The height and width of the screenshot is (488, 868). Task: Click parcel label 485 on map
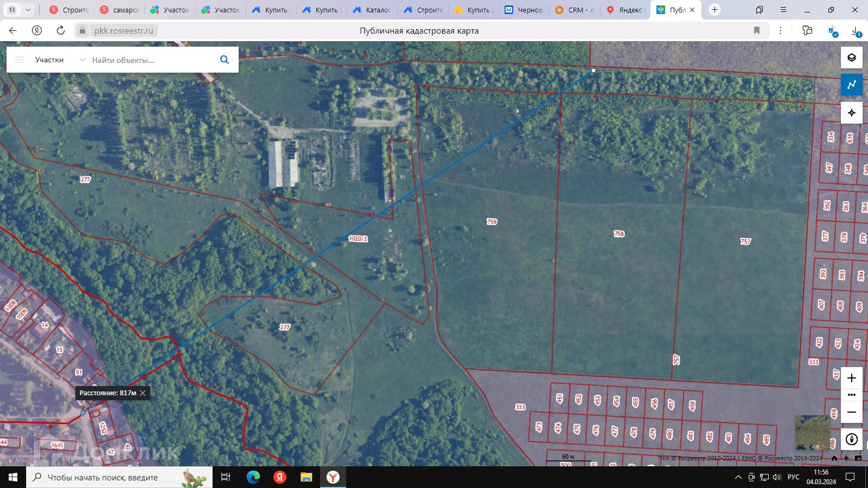(767, 438)
